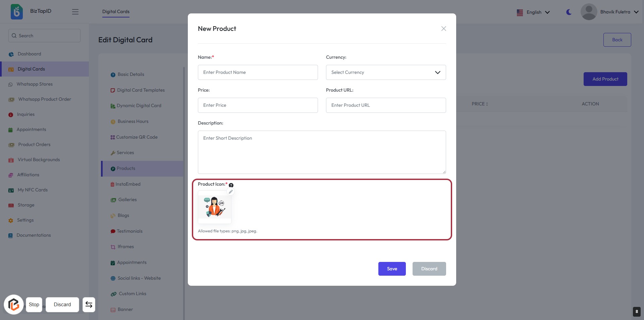Click the user profile avatar
644x320 pixels.
[x=589, y=12]
